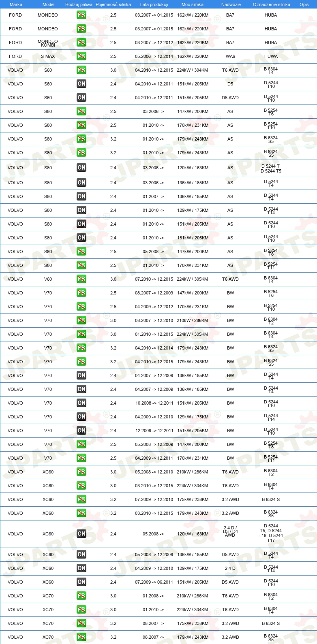This screenshot has width=317, height=644.
Task: Click the V60 model cell
Action: pyautogui.click(x=48, y=279)
